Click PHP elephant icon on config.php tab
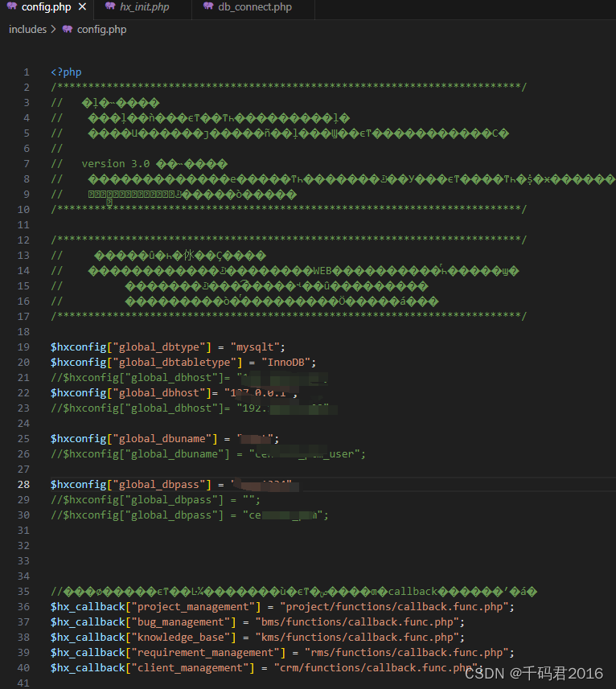 [x=12, y=7]
